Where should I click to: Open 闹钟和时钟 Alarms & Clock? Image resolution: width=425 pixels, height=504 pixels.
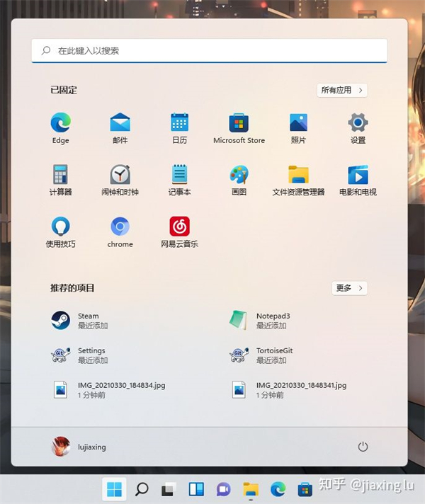tap(120, 180)
